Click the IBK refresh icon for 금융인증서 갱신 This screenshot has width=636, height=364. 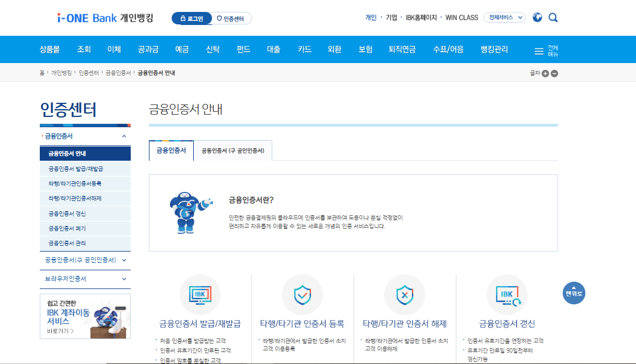coord(506,295)
